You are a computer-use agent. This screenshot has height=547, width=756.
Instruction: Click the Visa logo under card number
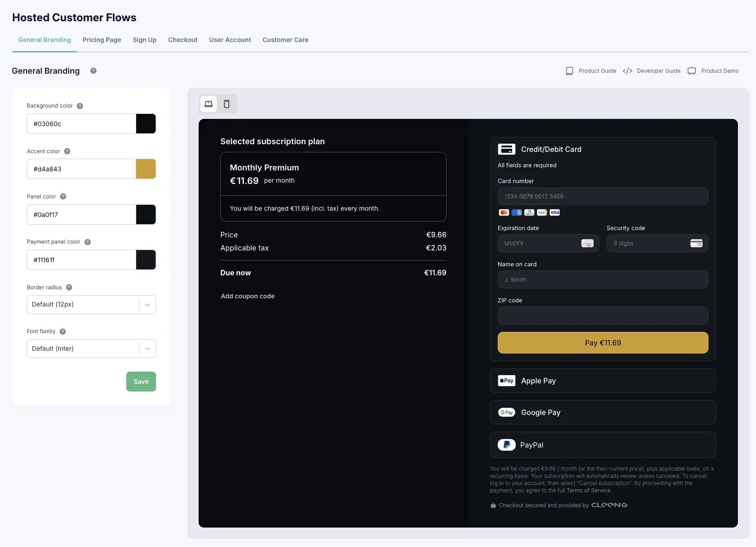pos(555,212)
